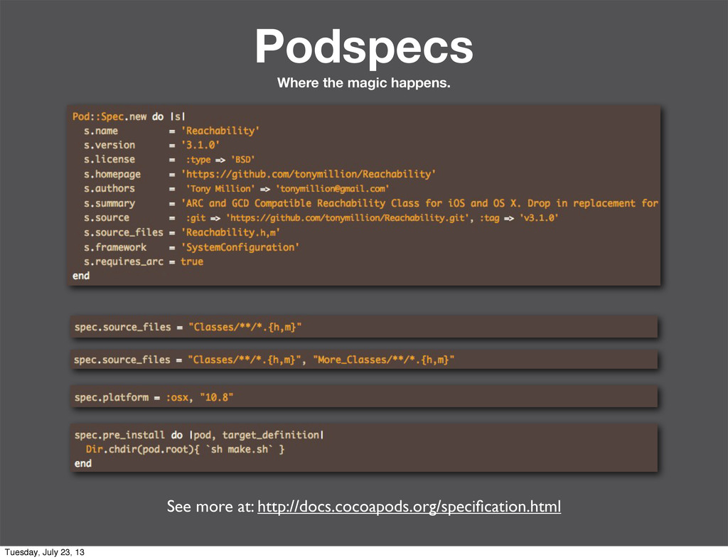Select the ':osx' platform symbol

(177, 397)
